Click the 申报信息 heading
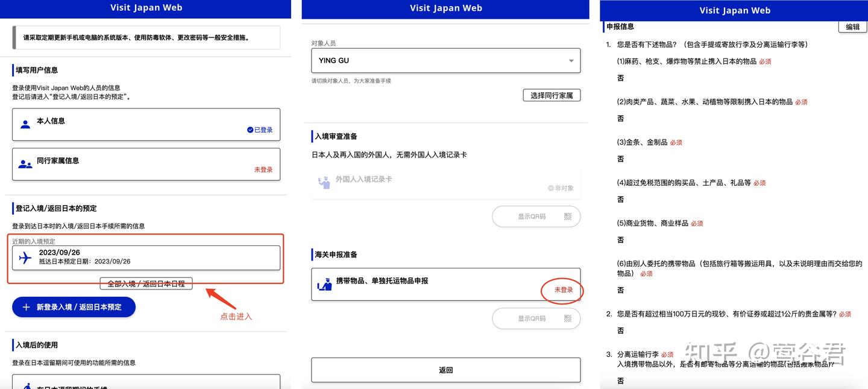The image size is (868, 389). (x=620, y=27)
